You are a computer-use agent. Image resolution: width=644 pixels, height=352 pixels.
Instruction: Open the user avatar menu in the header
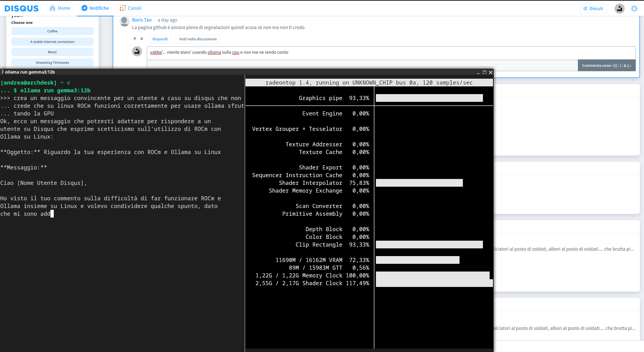620,8
